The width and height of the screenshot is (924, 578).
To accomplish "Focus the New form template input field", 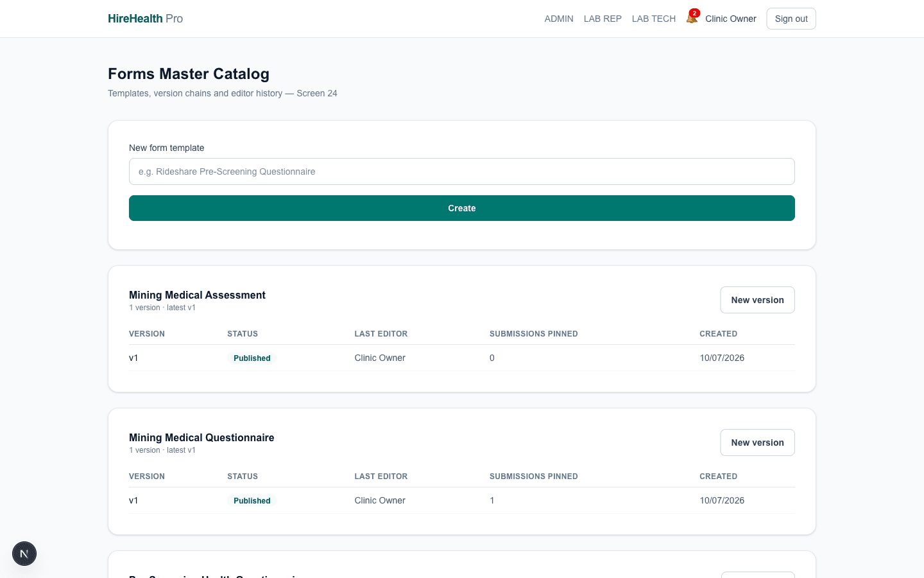I will click(462, 171).
